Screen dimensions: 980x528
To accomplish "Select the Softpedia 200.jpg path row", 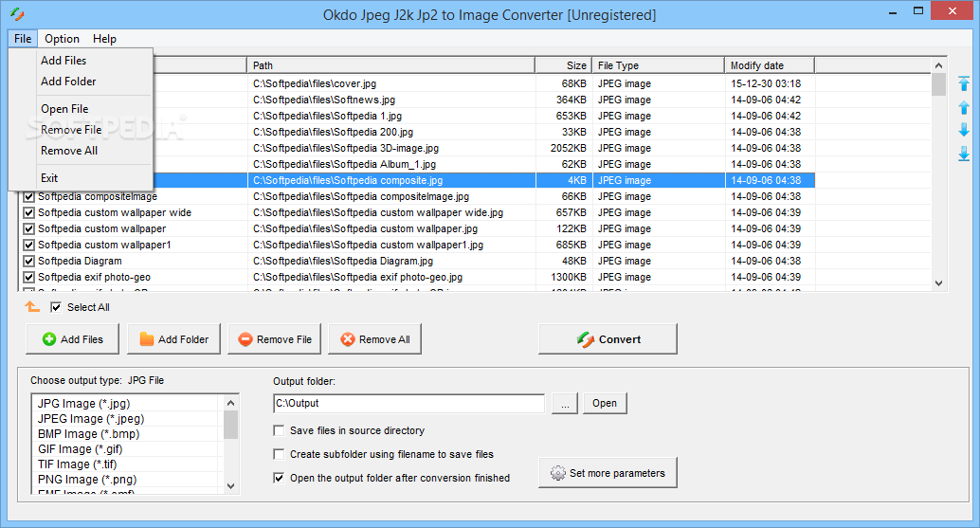I will (x=333, y=133).
